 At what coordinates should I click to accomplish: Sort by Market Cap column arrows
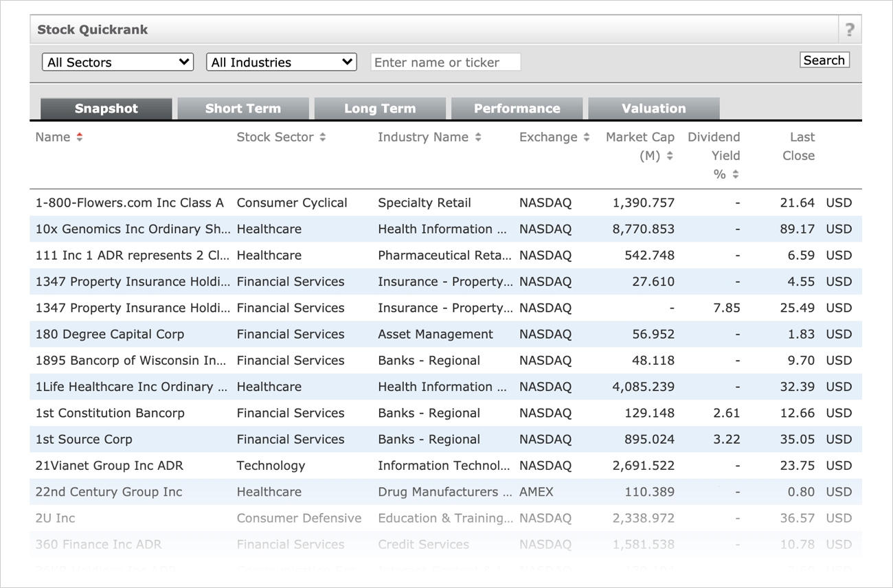670,156
